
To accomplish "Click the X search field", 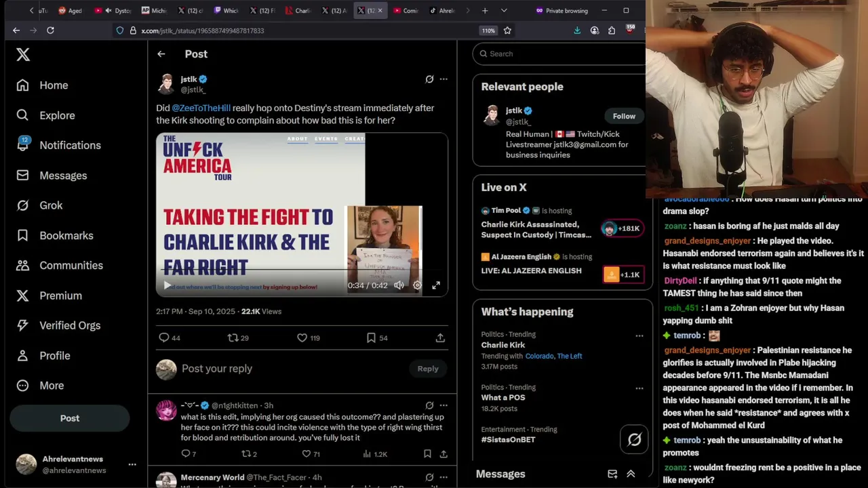I will (560, 54).
